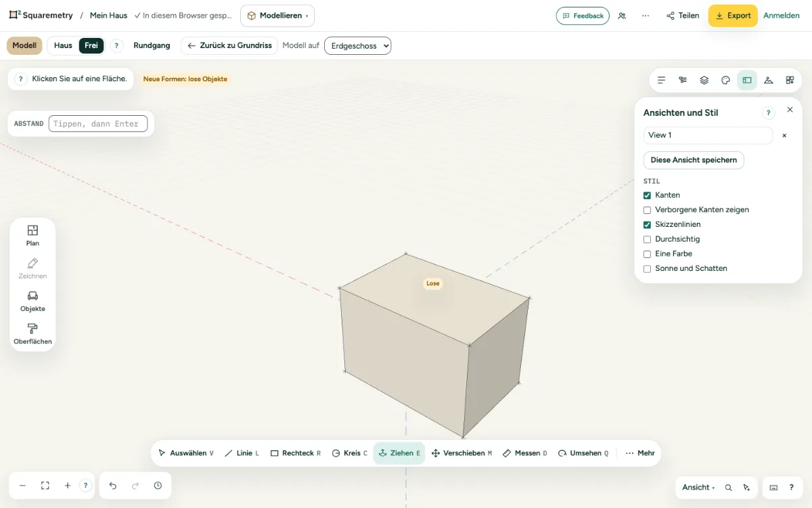This screenshot has height=508, width=812.
Task: Open the three-dot overflow menu in header
Action: (646, 16)
